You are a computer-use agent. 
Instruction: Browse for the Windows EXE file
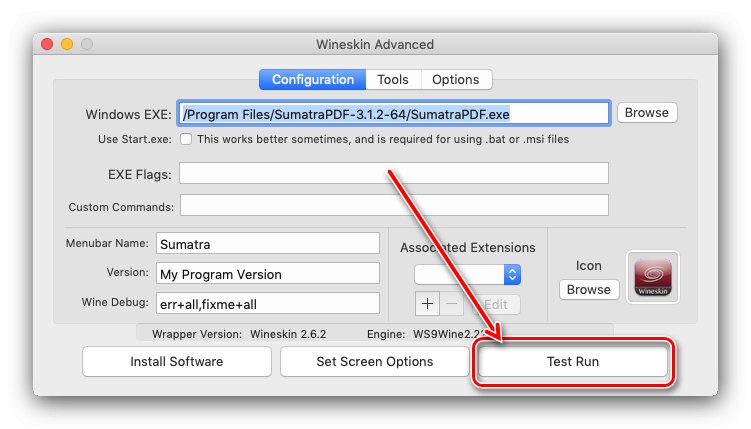(x=646, y=113)
